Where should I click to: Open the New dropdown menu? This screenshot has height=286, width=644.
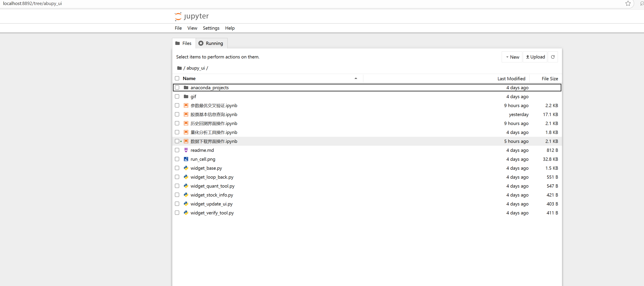coord(512,57)
